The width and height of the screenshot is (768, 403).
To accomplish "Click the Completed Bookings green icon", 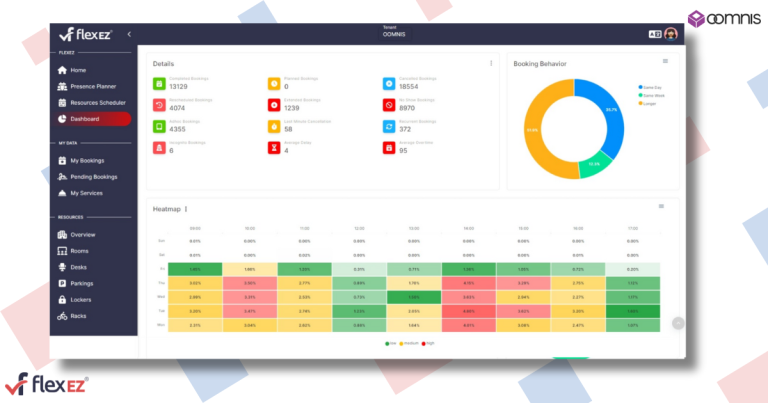I will [x=159, y=84].
